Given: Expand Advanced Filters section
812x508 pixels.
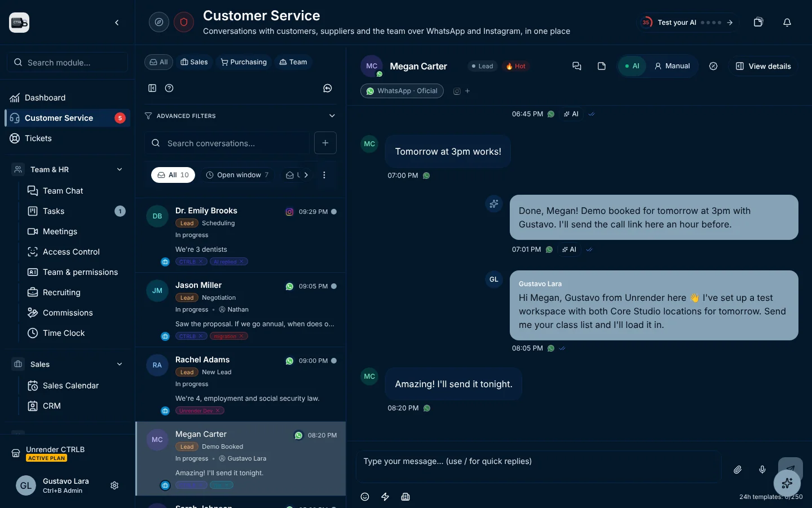Looking at the screenshot, I should point(240,116).
